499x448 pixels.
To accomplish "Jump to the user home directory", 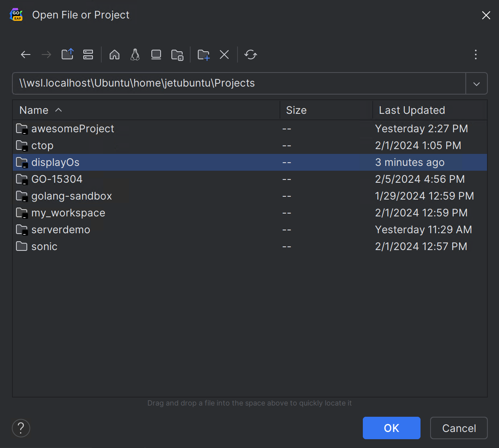I will point(115,54).
